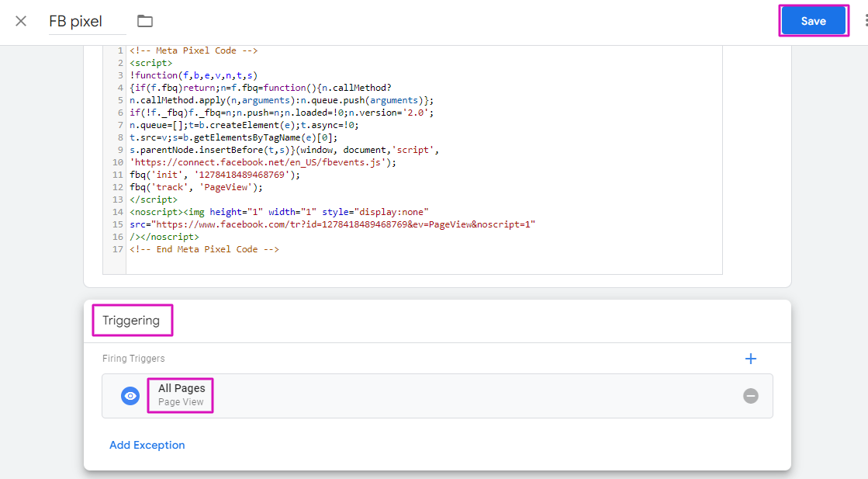The width and height of the screenshot is (868, 479).
Task: Click the closing /></noscript> line 16
Action: click(x=164, y=237)
